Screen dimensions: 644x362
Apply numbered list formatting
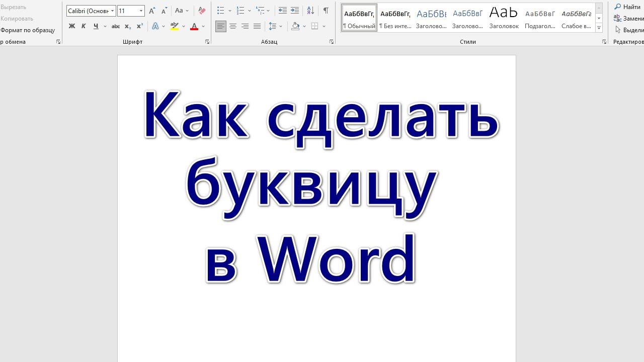[240, 11]
